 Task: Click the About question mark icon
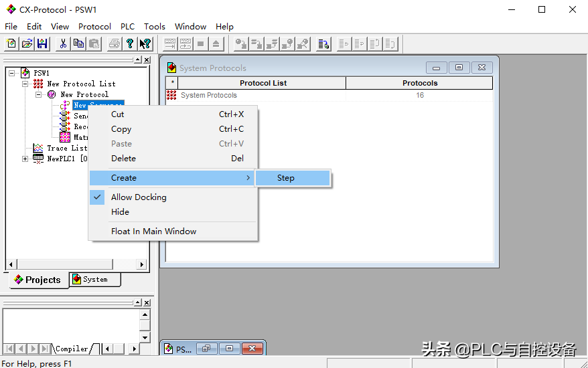click(x=130, y=44)
